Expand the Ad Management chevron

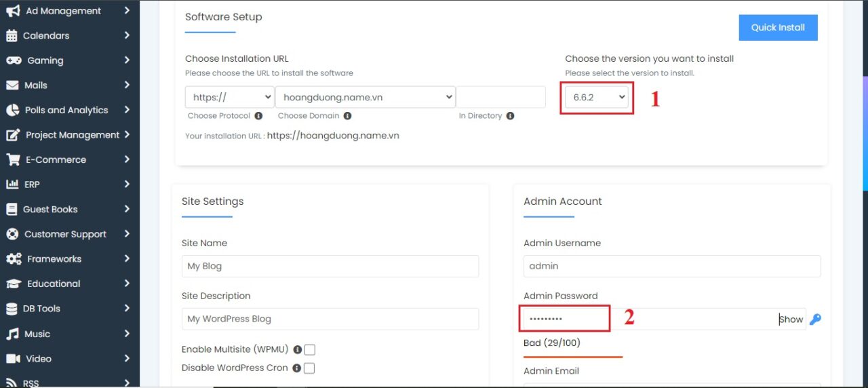[x=127, y=11]
